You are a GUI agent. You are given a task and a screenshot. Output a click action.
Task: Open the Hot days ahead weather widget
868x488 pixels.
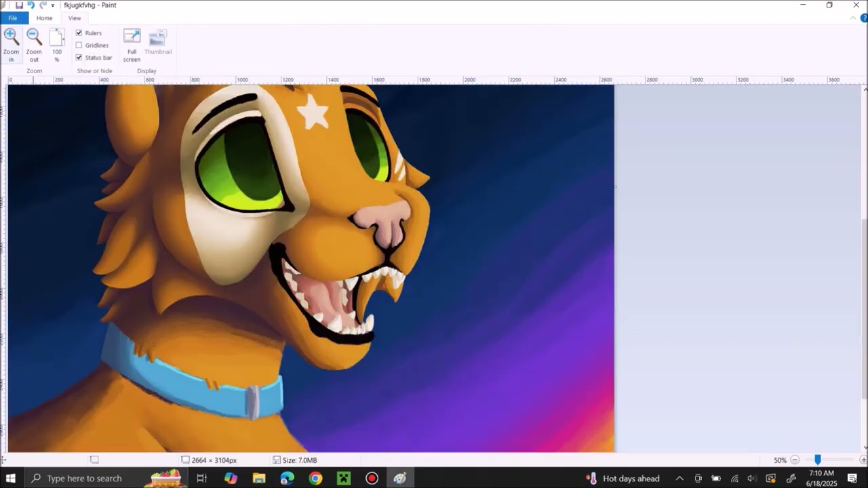(x=623, y=479)
